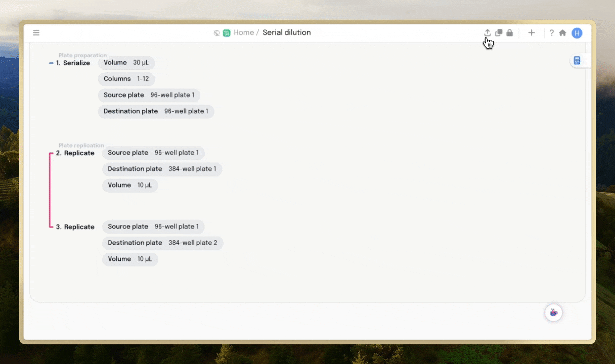This screenshot has height=364, width=615.
Task: Click the Volume 30 µL chip
Action: 126,63
